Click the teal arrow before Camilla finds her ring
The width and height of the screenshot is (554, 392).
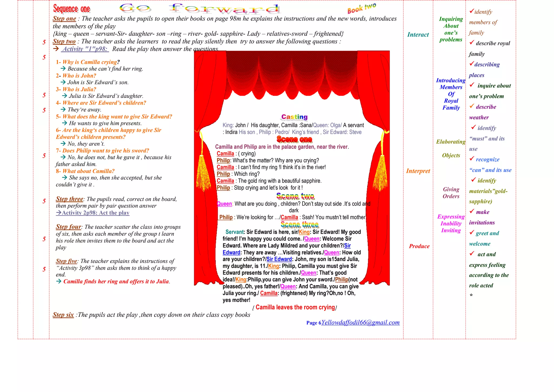click(59, 281)
